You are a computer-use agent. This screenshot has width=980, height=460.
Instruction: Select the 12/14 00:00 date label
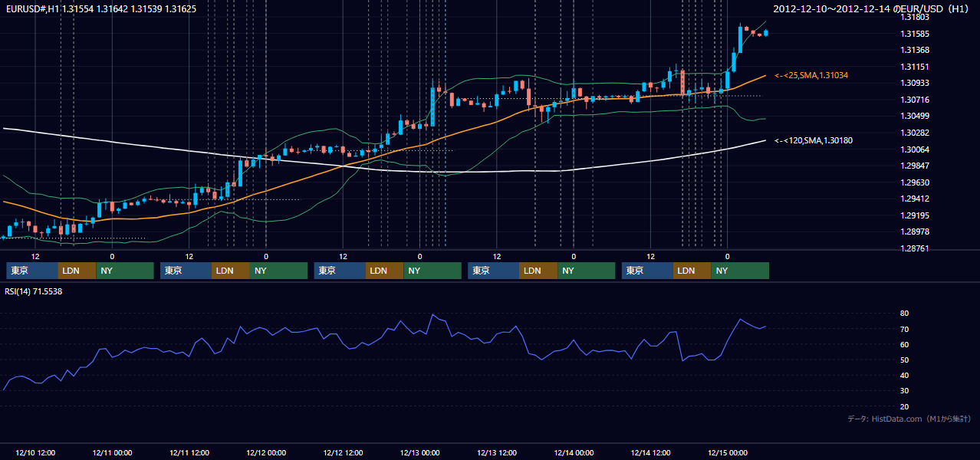point(574,452)
